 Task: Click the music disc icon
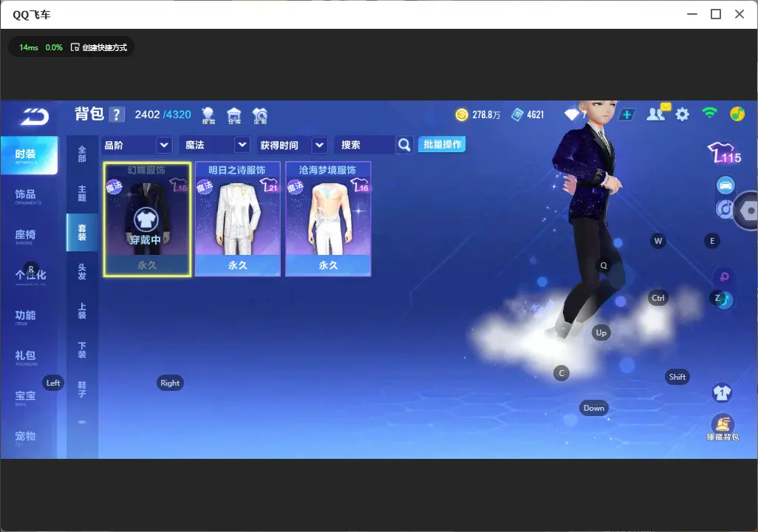point(724,209)
